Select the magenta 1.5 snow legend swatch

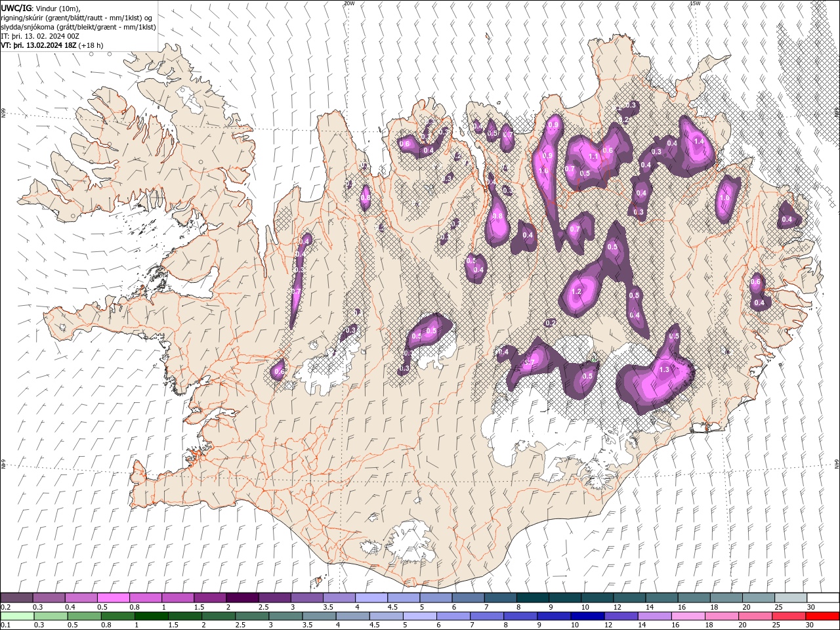[210, 598]
